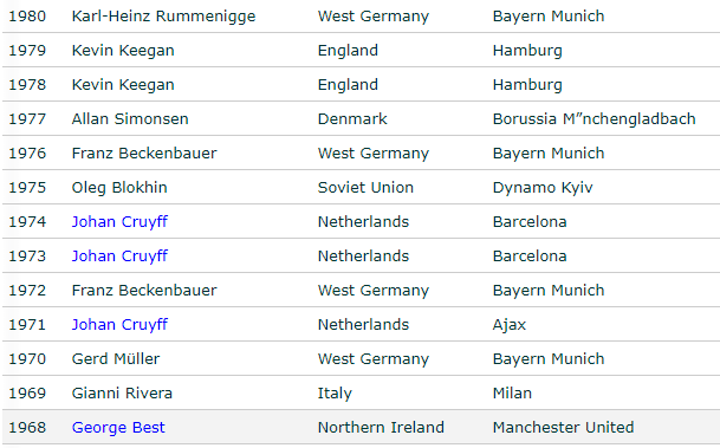Open the Johan Cruyff link in the 1971 row
The height and width of the screenshot is (448, 720).
click(119, 325)
